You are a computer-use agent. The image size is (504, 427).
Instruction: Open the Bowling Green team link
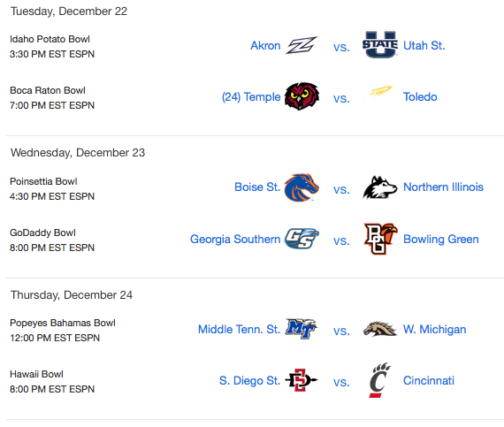(441, 239)
